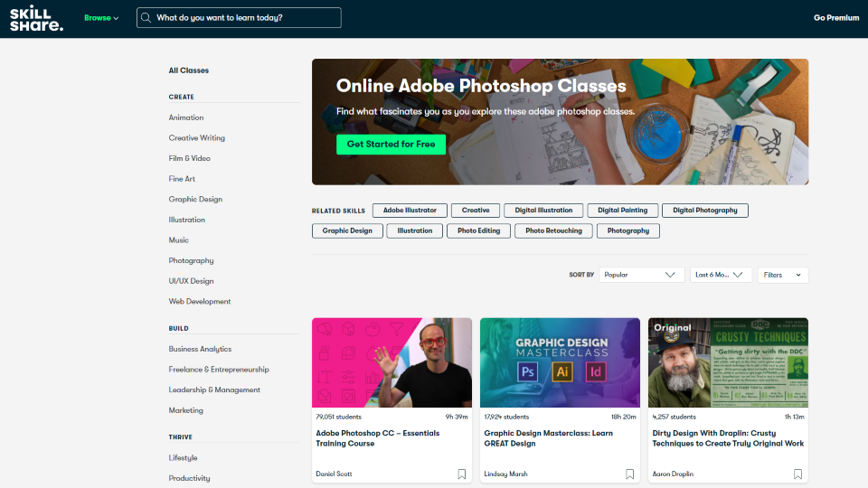Click the '79,051 students' text

pos(338,418)
